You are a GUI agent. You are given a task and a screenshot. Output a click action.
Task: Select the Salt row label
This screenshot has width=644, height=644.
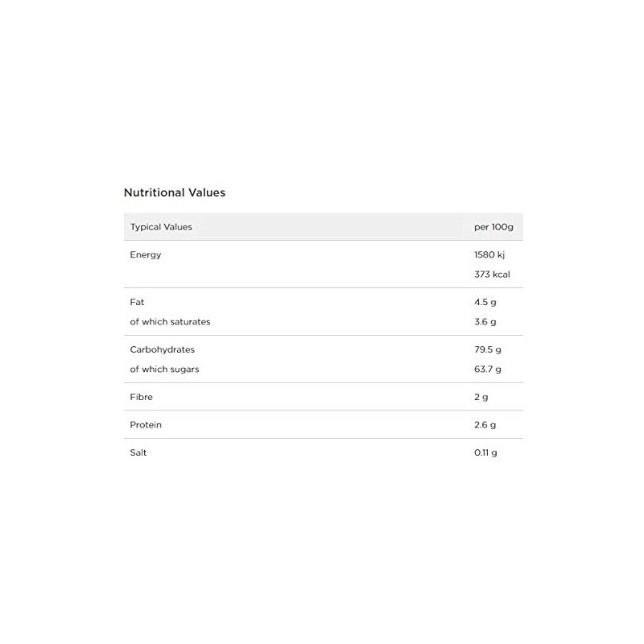138,453
